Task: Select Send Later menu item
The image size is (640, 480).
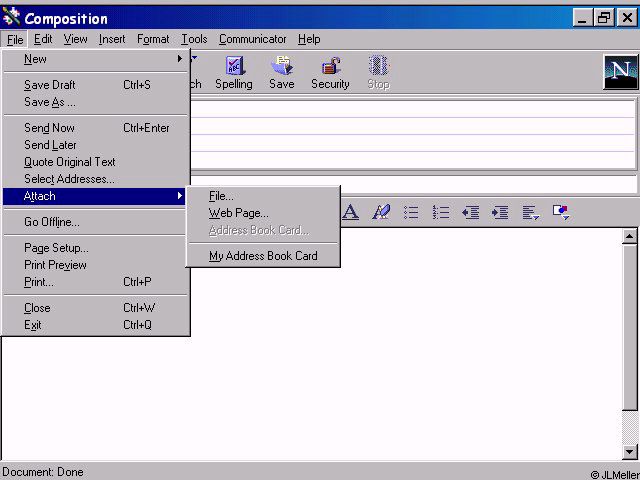Action: [x=95, y=145]
